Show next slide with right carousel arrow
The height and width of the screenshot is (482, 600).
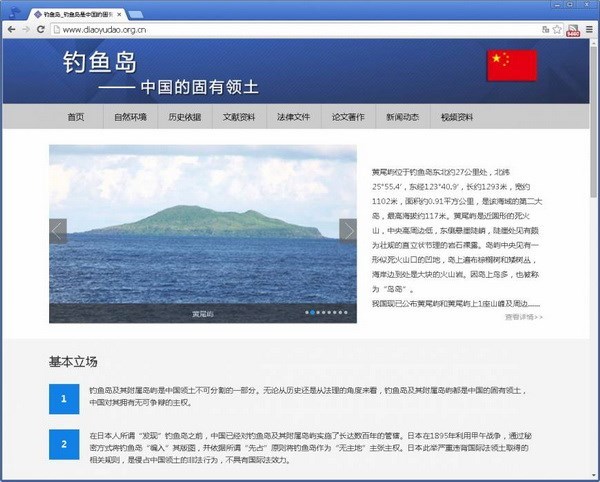coord(347,231)
